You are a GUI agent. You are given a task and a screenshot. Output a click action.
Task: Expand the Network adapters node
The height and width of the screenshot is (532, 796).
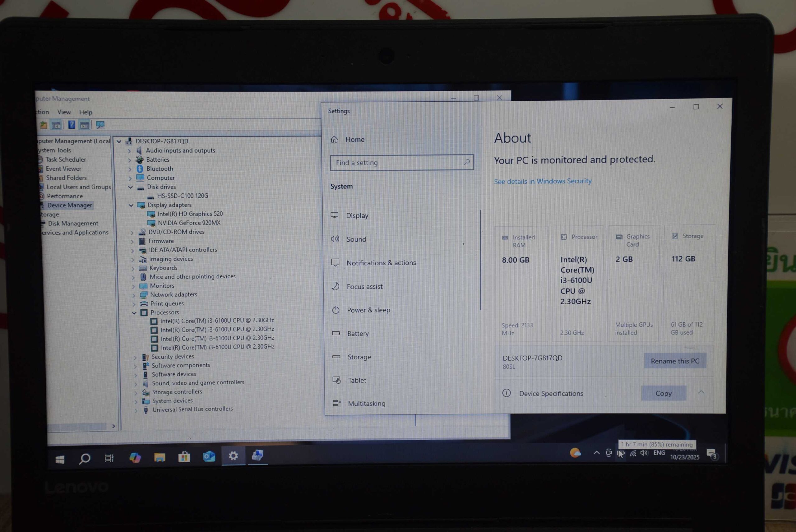[x=134, y=295]
